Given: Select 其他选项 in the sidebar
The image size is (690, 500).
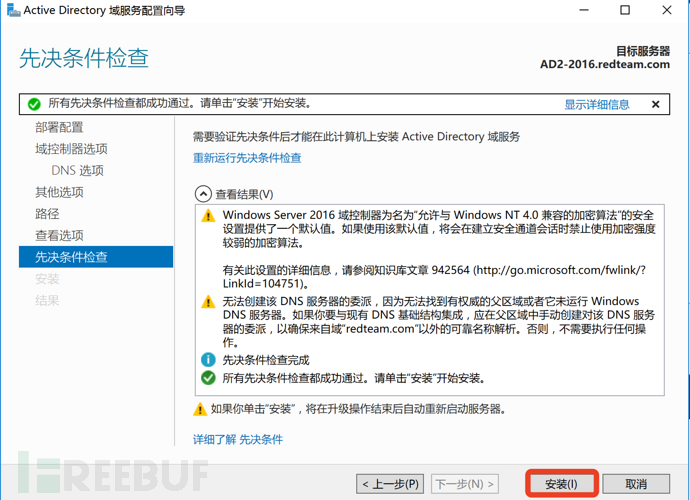Looking at the screenshot, I should pos(59,192).
